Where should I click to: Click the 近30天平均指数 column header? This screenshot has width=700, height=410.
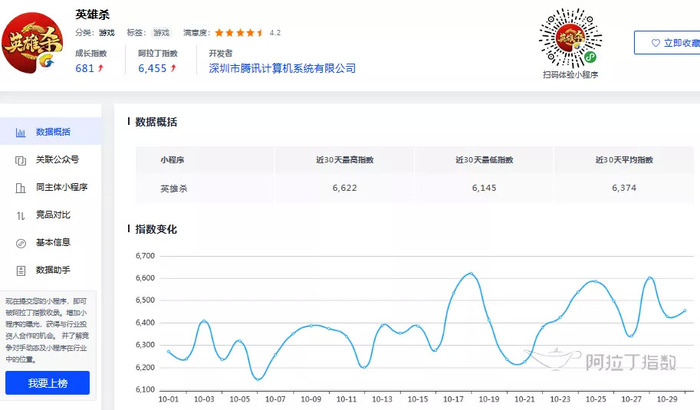click(624, 160)
